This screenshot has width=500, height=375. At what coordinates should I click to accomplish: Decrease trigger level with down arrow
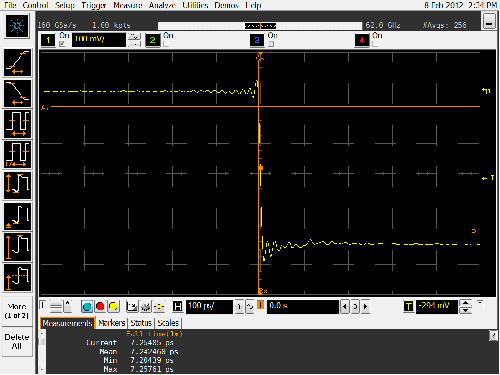[x=465, y=310]
